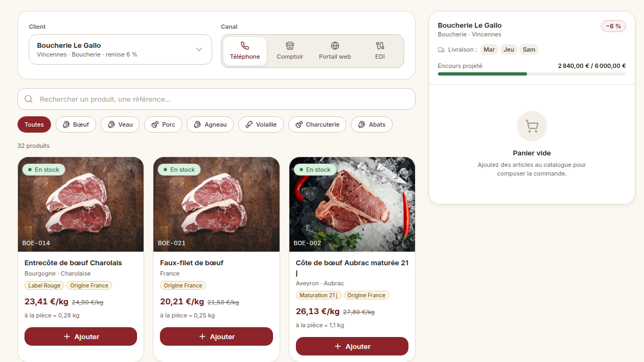This screenshot has width=644, height=362.
Task: Click the search magnifier icon
Action: 29,99
